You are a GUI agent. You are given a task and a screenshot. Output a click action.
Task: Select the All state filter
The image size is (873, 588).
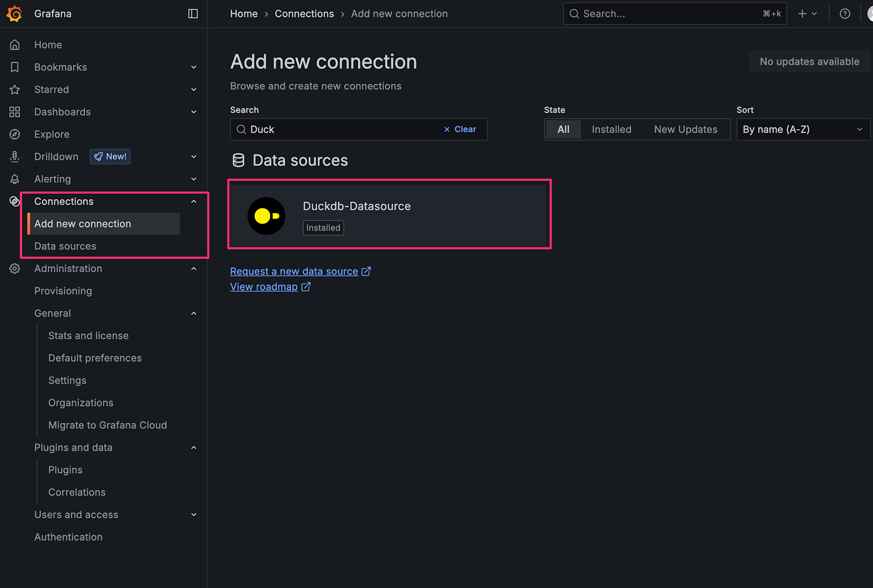(x=563, y=129)
